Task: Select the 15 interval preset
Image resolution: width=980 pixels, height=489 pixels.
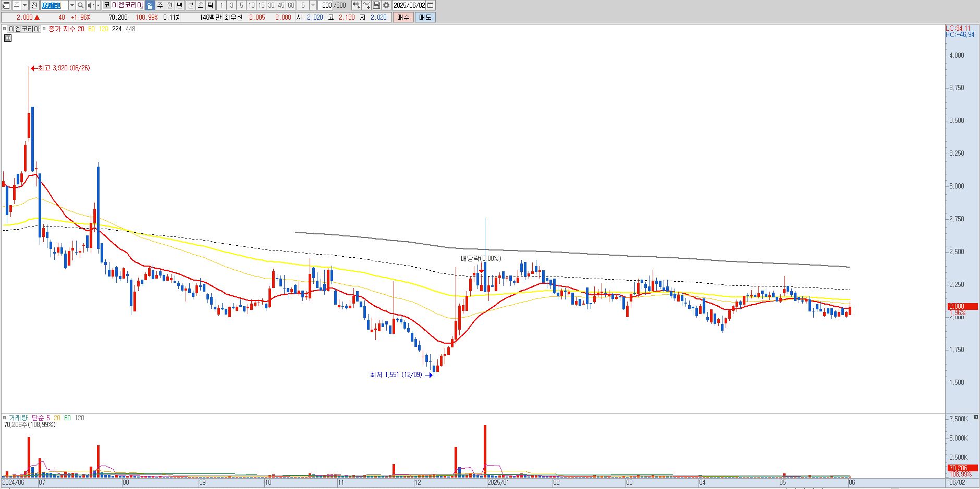Action: coord(261,5)
